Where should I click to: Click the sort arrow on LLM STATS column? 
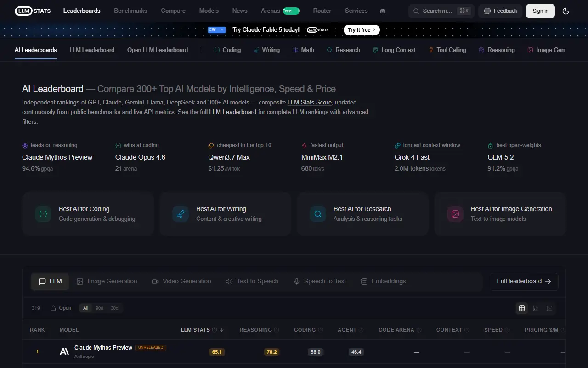pyautogui.click(x=222, y=330)
